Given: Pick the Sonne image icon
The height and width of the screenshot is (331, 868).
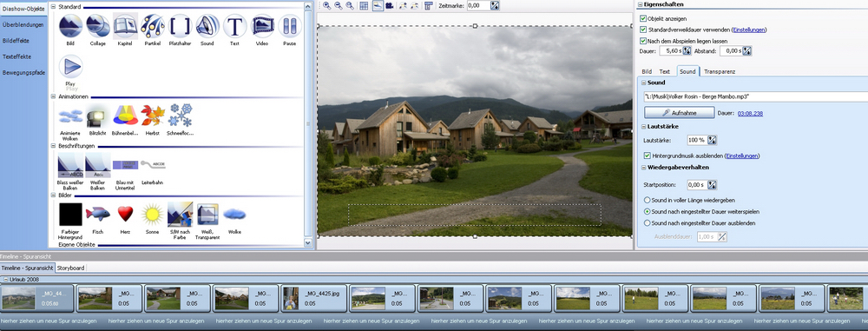Looking at the screenshot, I should pyautogui.click(x=152, y=214).
